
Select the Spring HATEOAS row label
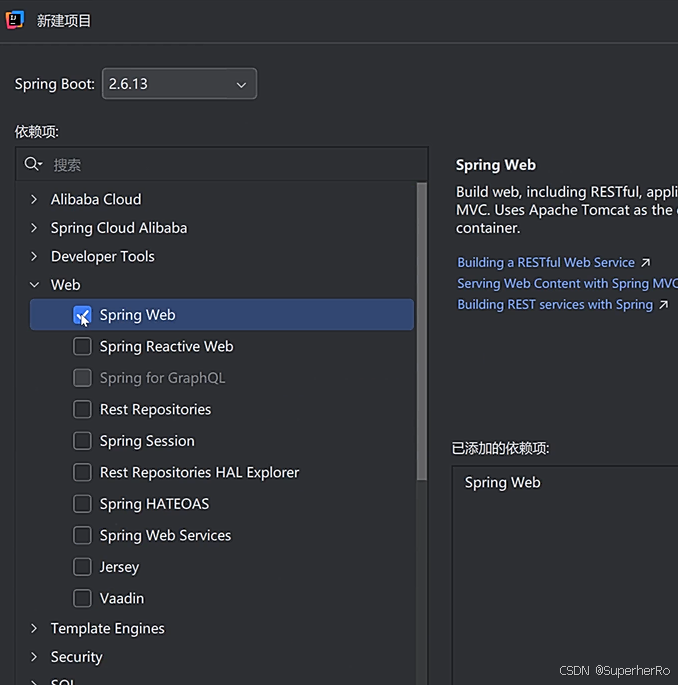tap(154, 504)
